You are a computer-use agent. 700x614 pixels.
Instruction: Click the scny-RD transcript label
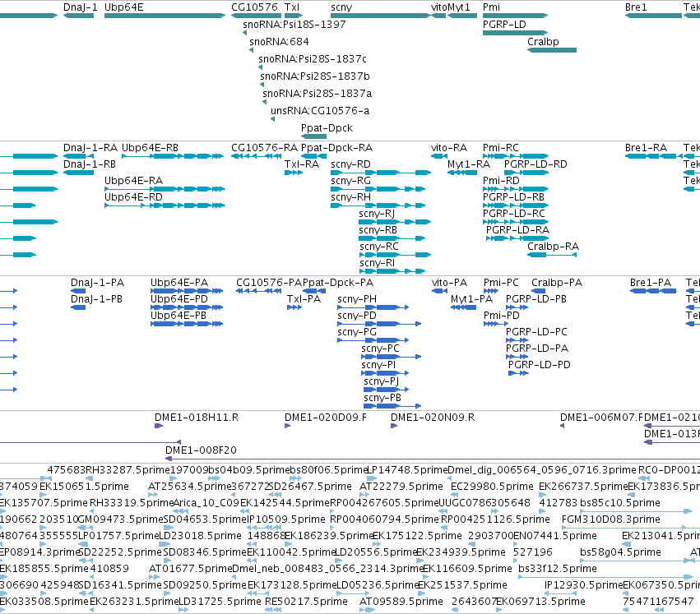pyautogui.click(x=350, y=164)
